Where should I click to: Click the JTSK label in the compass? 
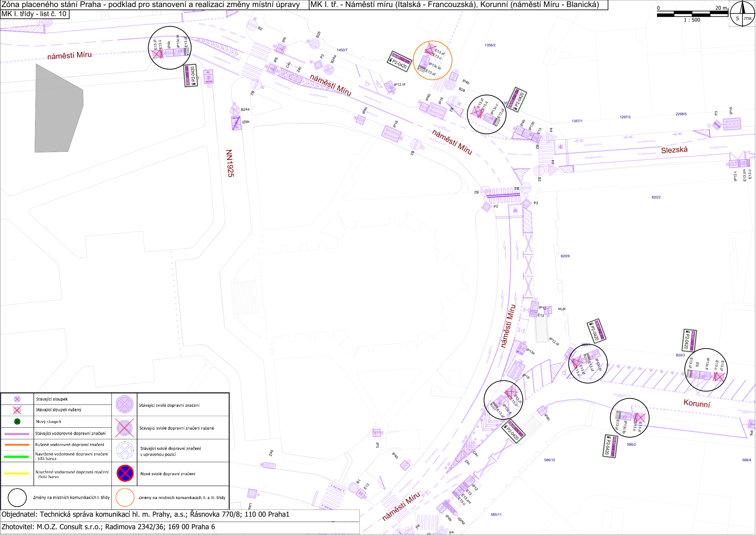coord(748,19)
